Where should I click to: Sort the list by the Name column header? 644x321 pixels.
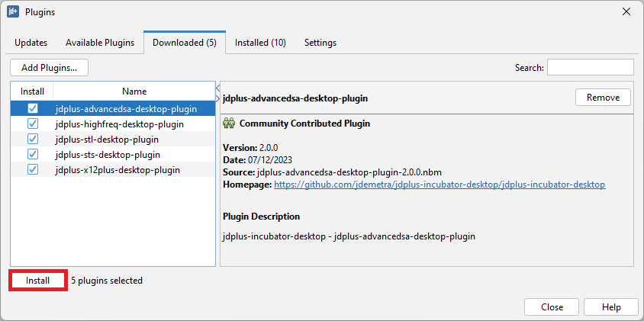click(134, 91)
